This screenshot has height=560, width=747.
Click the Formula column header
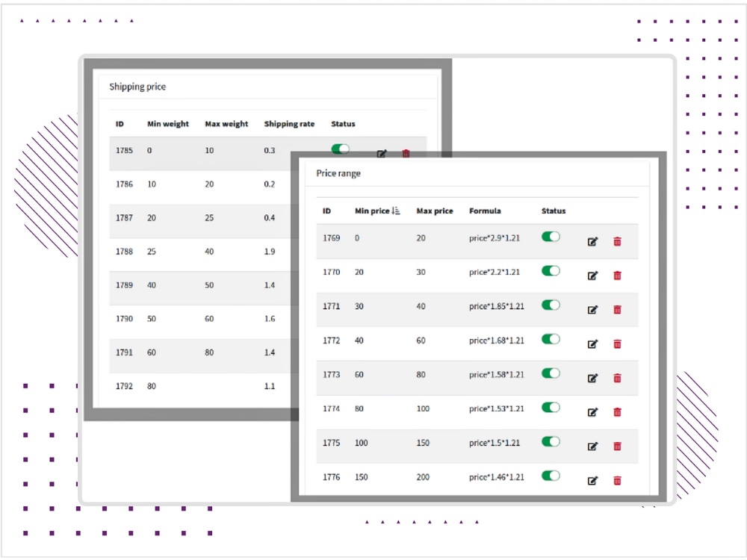coord(485,211)
